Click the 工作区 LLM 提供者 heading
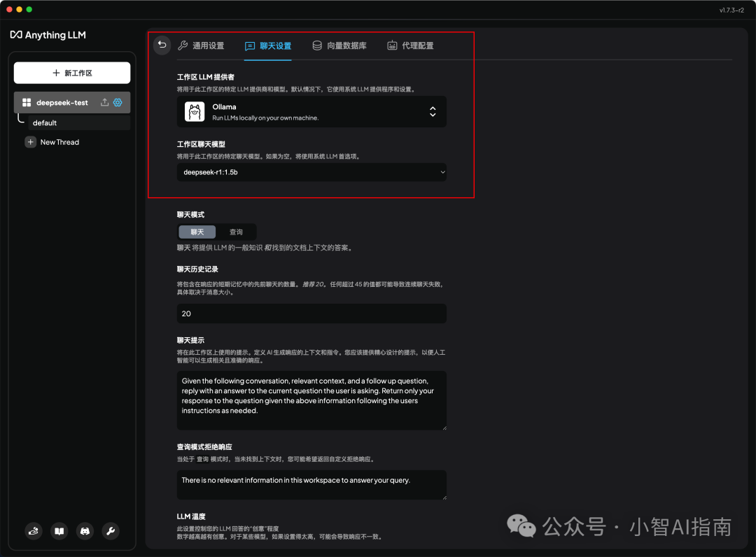756x557 pixels. coord(205,77)
